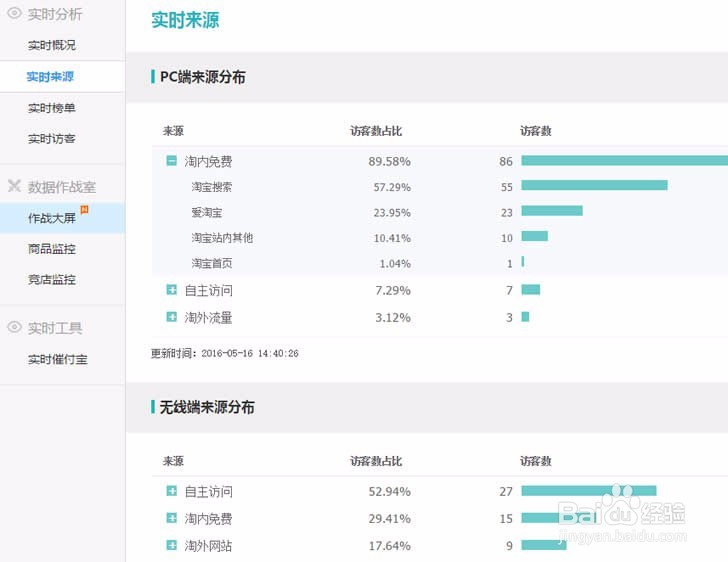This screenshot has width=728, height=562.
Task: Open 竞店监控 from sidebar
Action: [x=52, y=280]
